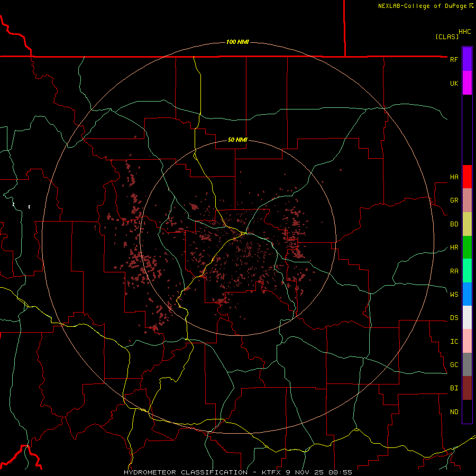Click the GR legend label
This screenshot has height=476, width=476.
tap(454, 200)
